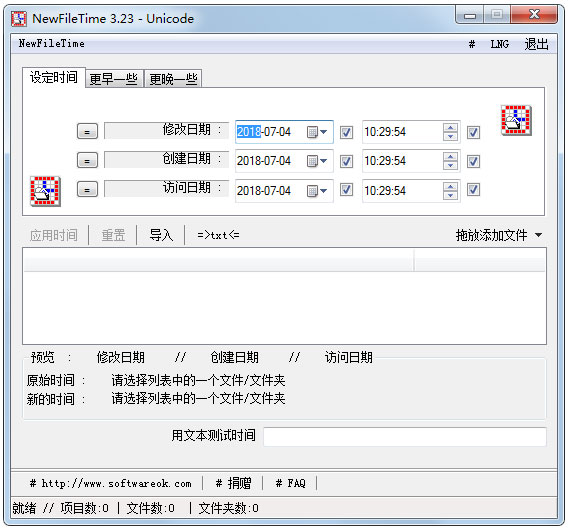This screenshot has width=569, height=529.
Task: Open the softwareok.com website link
Action: click(x=111, y=483)
